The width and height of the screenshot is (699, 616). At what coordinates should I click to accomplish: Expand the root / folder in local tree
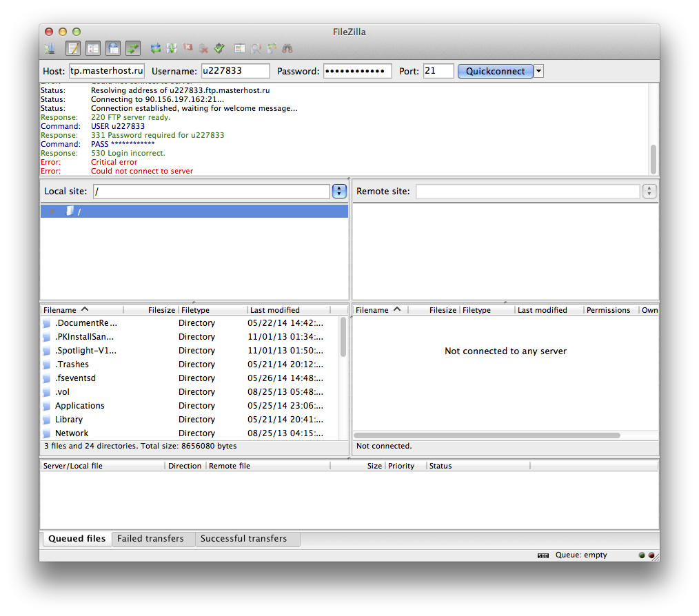coord(52,211)
